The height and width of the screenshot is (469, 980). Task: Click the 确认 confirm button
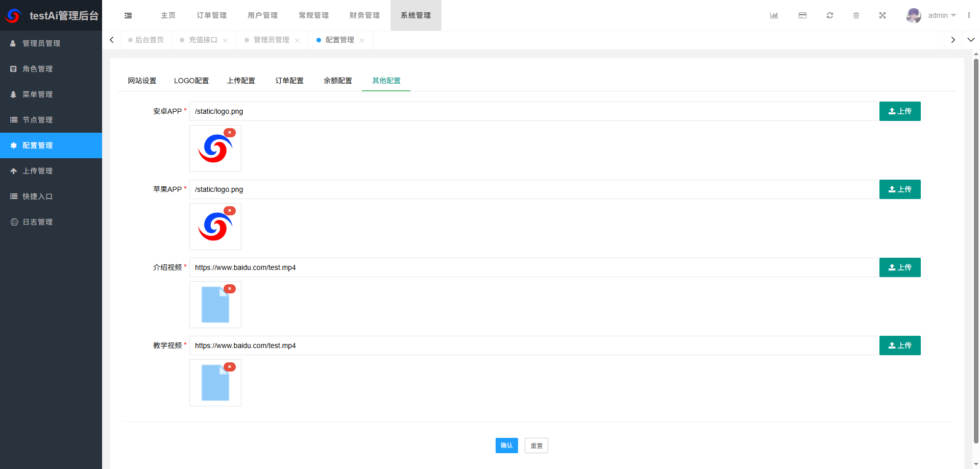[506, 446]
